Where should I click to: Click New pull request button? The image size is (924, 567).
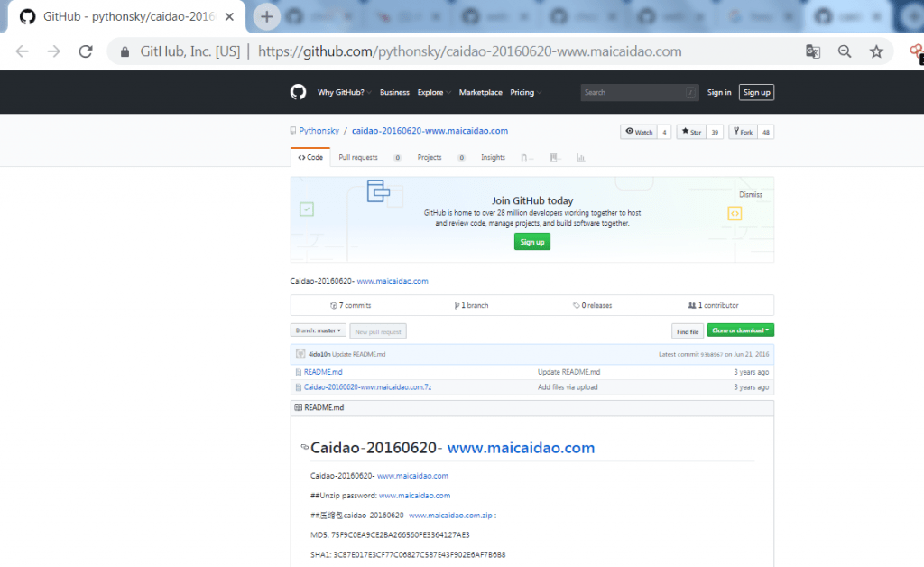(378, 331)
